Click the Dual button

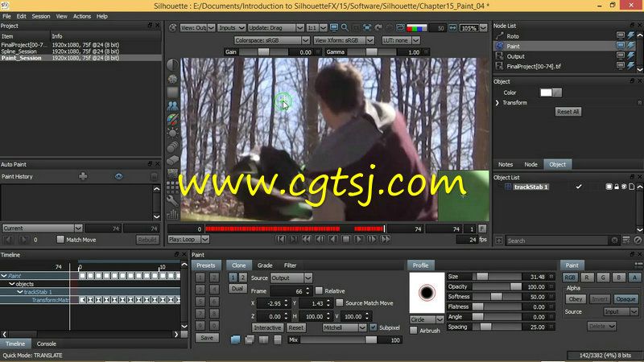click(237, 289)
